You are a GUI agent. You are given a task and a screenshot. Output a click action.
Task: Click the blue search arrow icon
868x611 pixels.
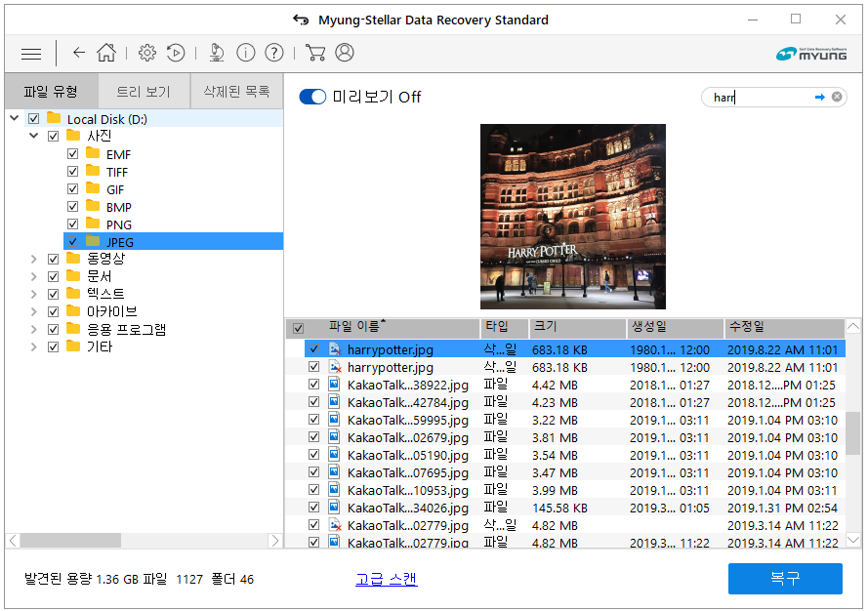820,97
